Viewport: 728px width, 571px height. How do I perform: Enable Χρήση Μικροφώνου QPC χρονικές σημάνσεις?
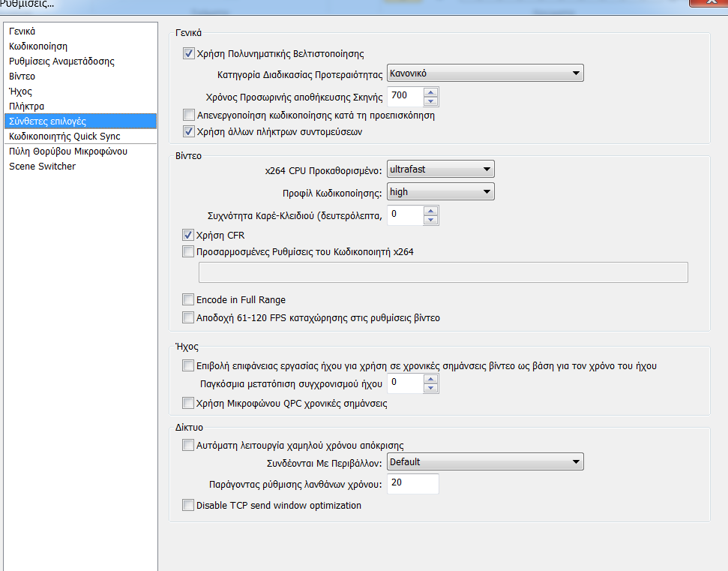(x=188, y=403)
